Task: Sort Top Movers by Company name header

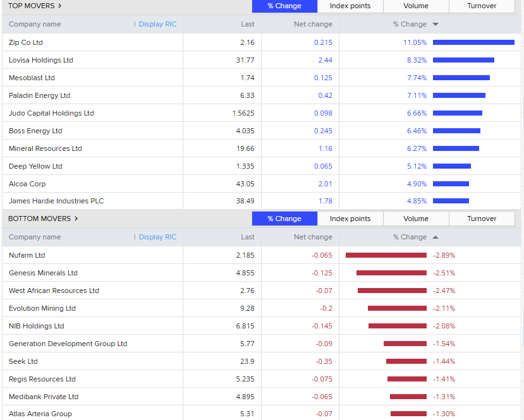Action: point(35,24)
